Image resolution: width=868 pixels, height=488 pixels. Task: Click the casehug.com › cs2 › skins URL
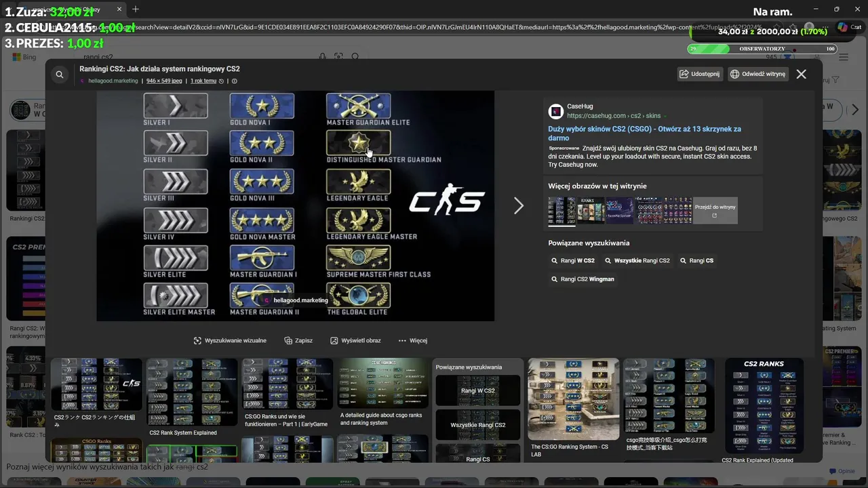point(614,116)
